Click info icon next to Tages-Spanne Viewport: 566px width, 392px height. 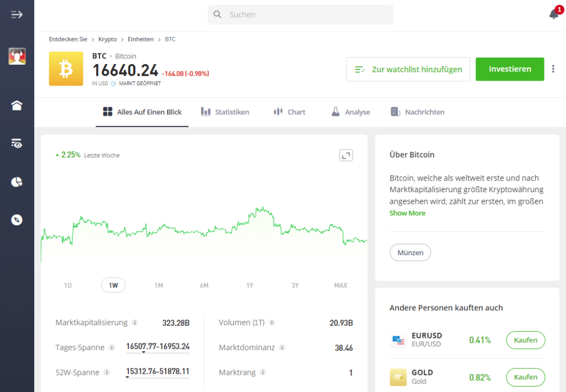112,347
